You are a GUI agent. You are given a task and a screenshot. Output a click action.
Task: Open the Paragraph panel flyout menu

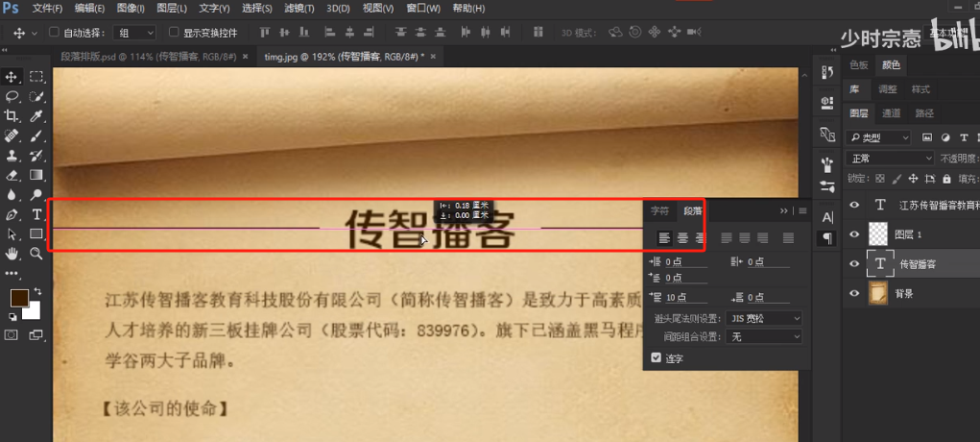tap(803, 211)
